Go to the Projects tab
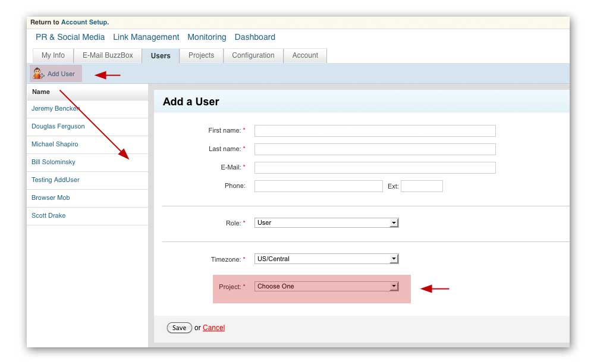 click(201, 55)
